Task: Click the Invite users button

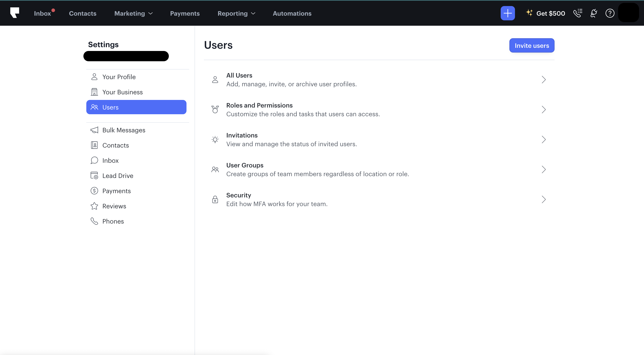Action: tap(532, 46)
